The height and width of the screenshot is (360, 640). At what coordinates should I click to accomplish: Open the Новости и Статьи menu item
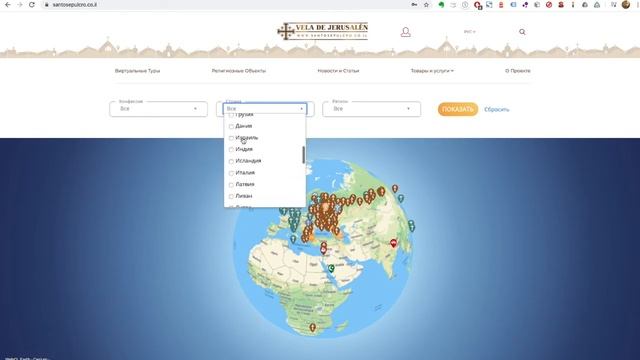[x=338, y=71]
